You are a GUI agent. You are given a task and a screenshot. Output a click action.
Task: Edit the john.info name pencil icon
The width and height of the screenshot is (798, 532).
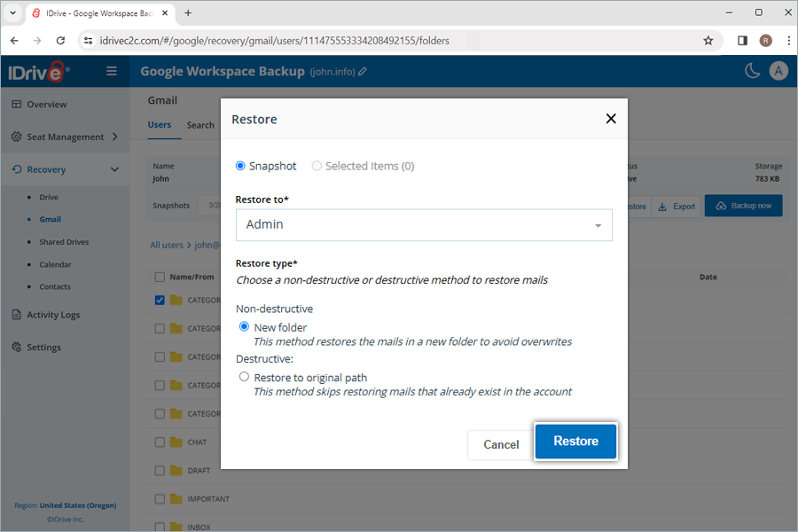pyautogui.click(x=363, y=72)
